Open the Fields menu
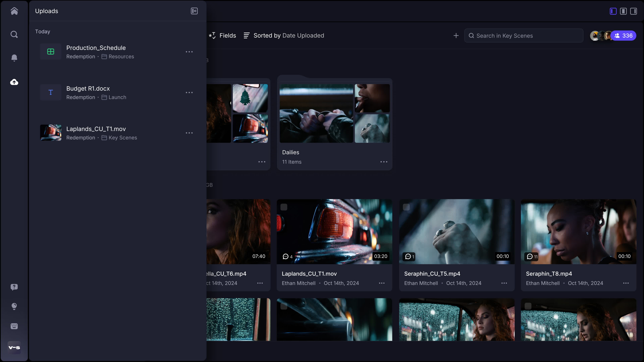Viewport: 644px width, 362px height. 223,36
